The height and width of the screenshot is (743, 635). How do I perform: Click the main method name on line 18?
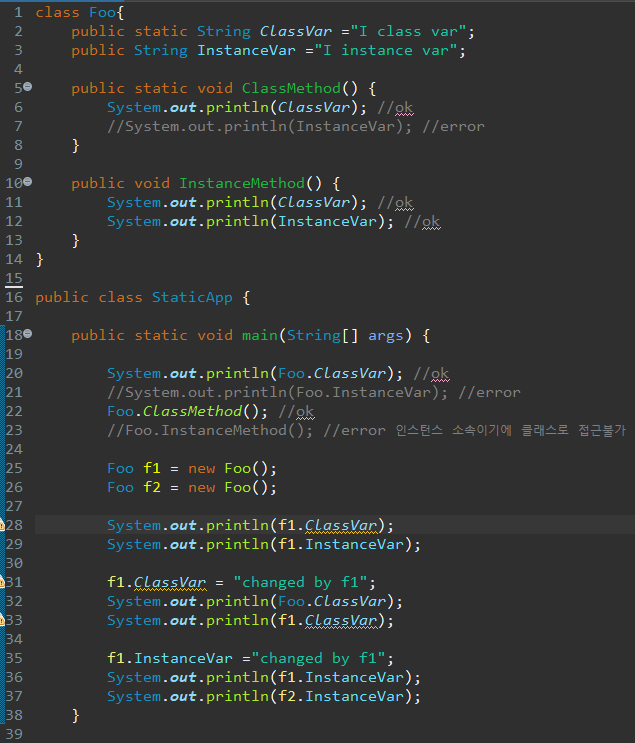(260, 335)
